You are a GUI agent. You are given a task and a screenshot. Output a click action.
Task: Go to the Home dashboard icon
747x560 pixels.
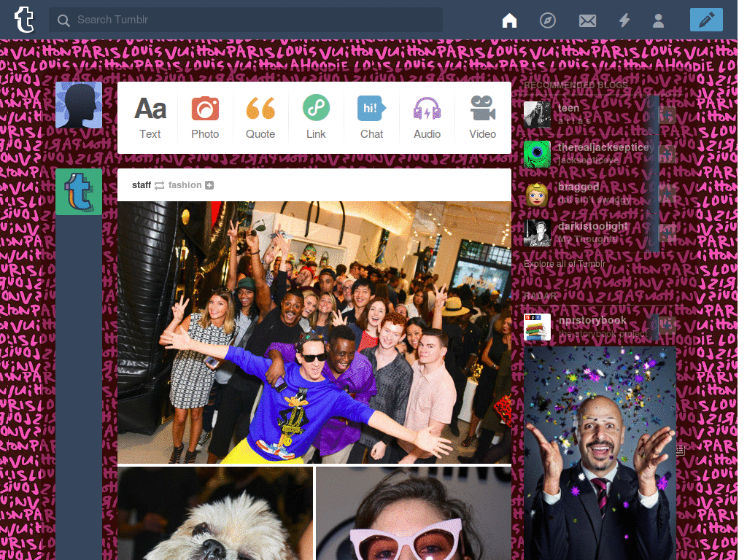509,20
